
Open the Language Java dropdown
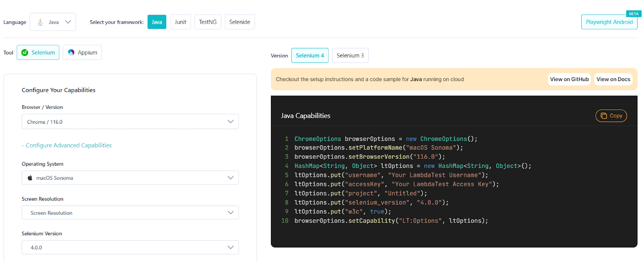click(x=53, y=22)
